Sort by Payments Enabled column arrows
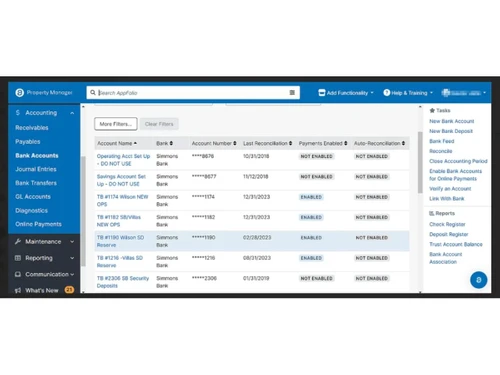500x375 pixels. (x=346, y=143)
